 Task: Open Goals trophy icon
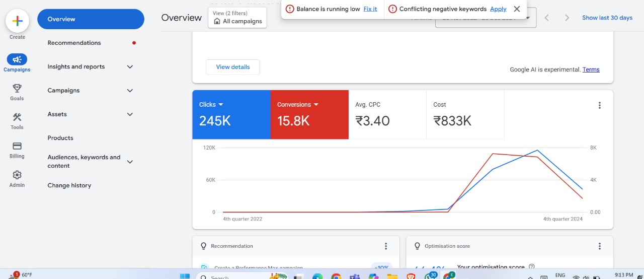point(17,89)
